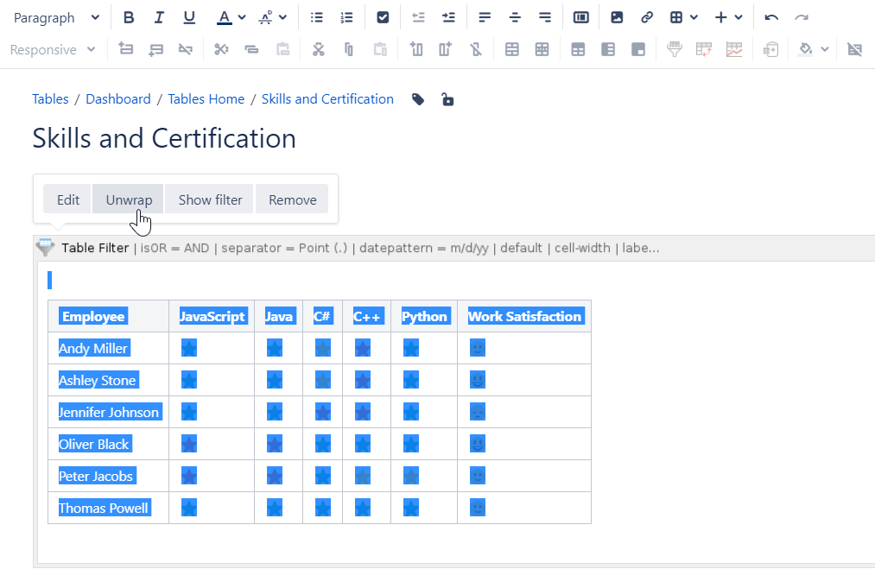Viewport: 875px width, 588px height.
Task: Toggle bold formatting
Action: tap(129, 17)
